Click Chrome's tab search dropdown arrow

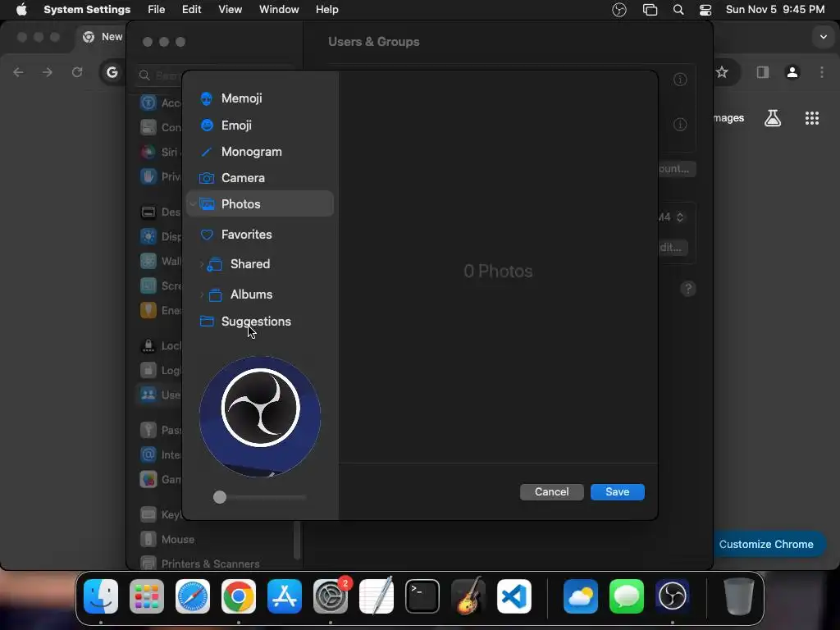(824, 37)
